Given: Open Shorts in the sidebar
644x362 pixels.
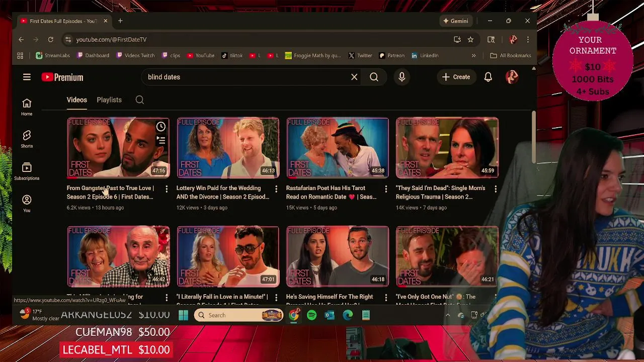Looking at the screenshot, I should 27,139.
